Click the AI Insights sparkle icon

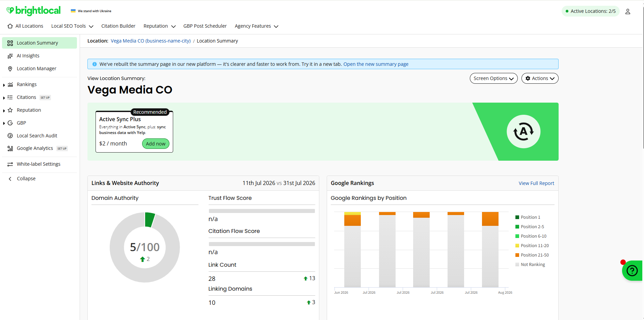[10, 56]
